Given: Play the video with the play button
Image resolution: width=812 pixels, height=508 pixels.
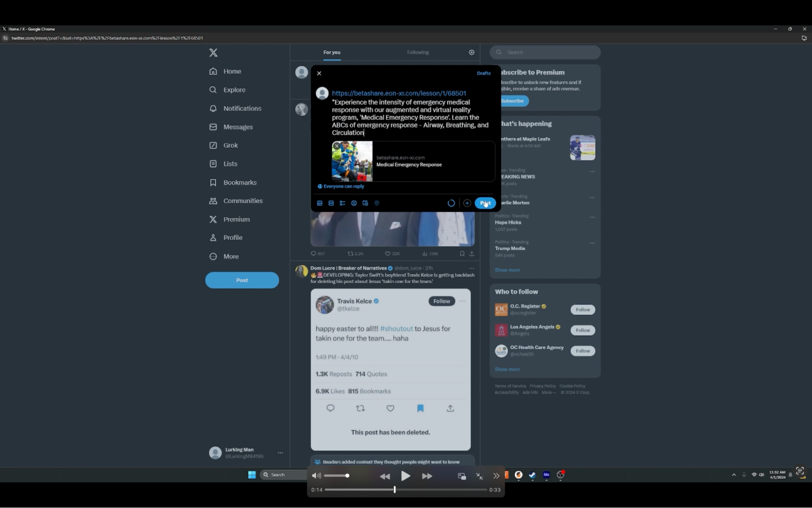Looking at the screenshot, I should point(405,476).
